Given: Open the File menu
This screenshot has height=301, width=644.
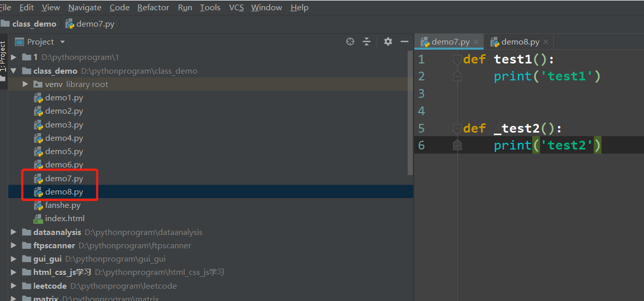Looking at the screenshot, I should 5,7.
